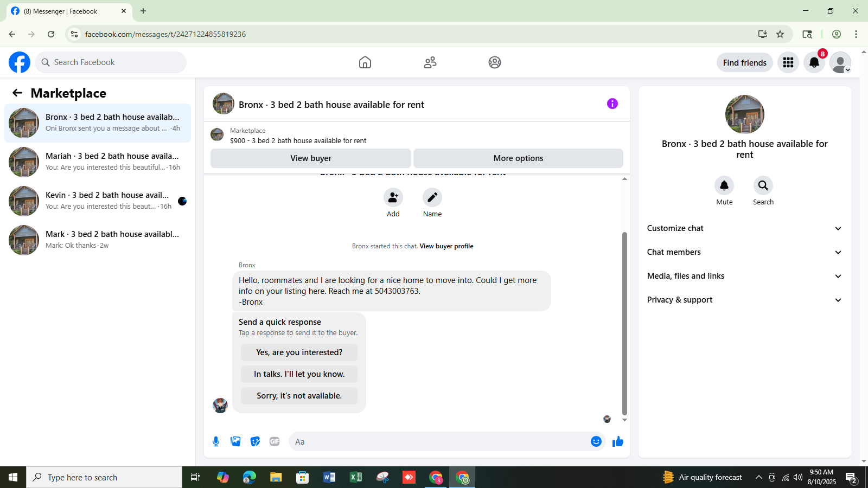Open Kevin conversation in Marketplace list
This screenshot has height=488, width=868.
coord(98,201)
